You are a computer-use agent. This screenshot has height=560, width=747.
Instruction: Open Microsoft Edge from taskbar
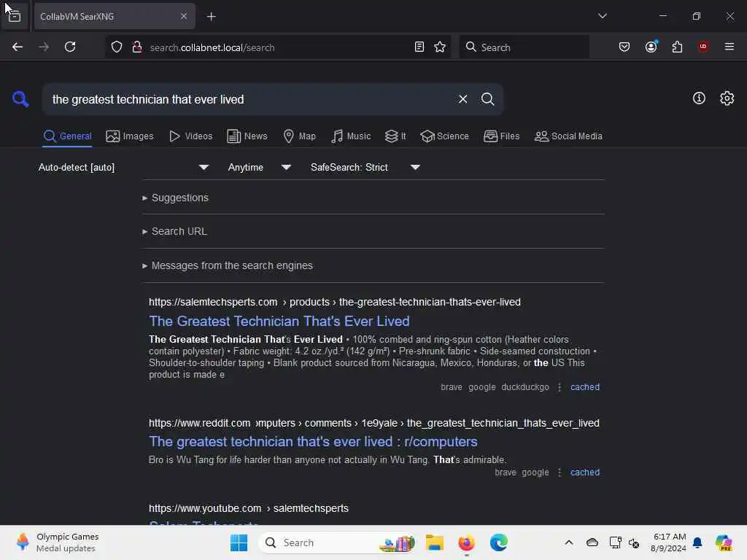click(498, 542)
